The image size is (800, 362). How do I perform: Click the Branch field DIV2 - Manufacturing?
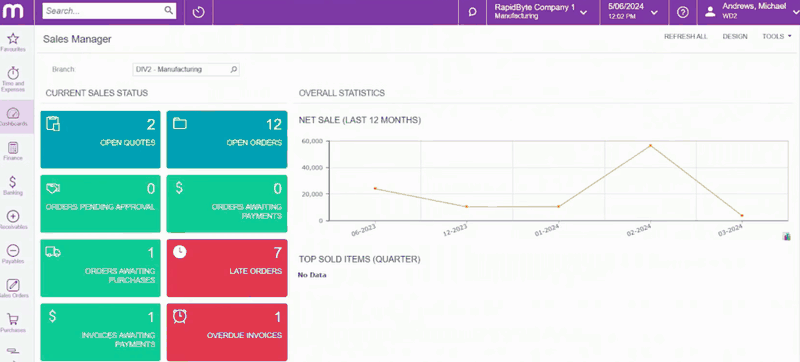[186, 69]
